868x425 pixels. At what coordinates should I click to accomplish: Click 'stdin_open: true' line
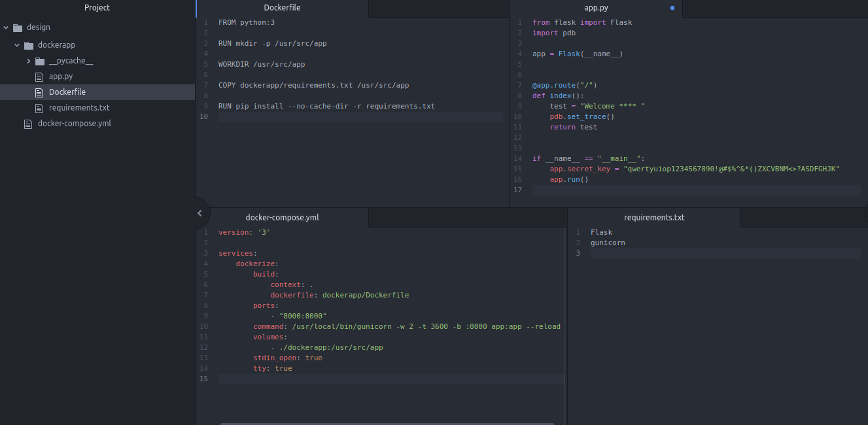tap(288, 358)
